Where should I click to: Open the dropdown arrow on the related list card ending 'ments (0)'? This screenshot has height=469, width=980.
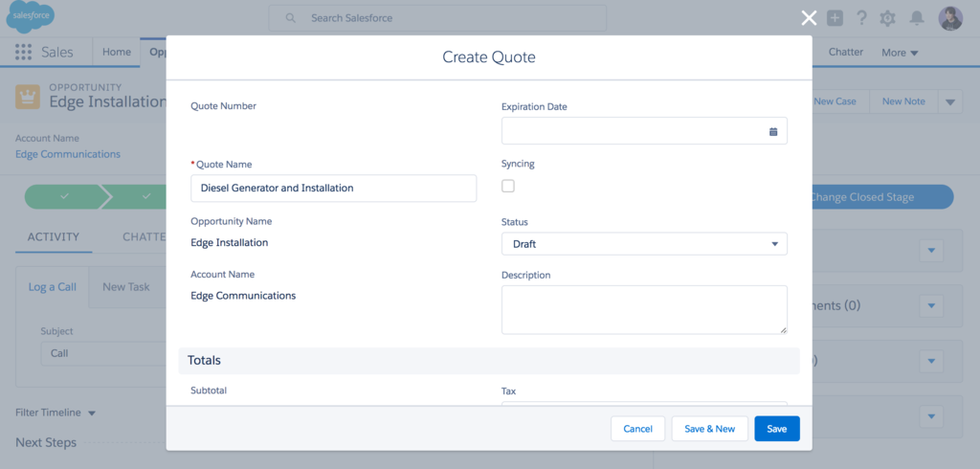[x=931, y=305]
